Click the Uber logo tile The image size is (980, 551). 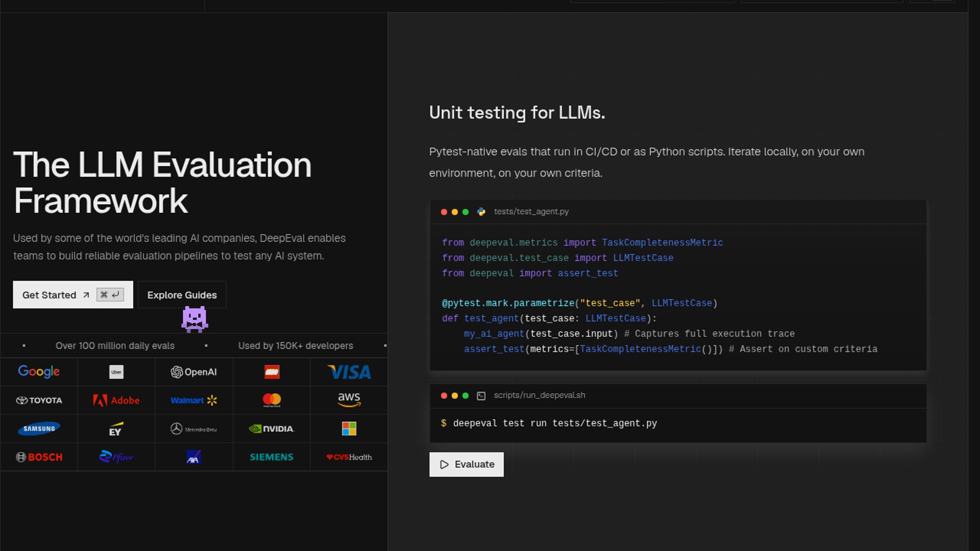(116, 372)
